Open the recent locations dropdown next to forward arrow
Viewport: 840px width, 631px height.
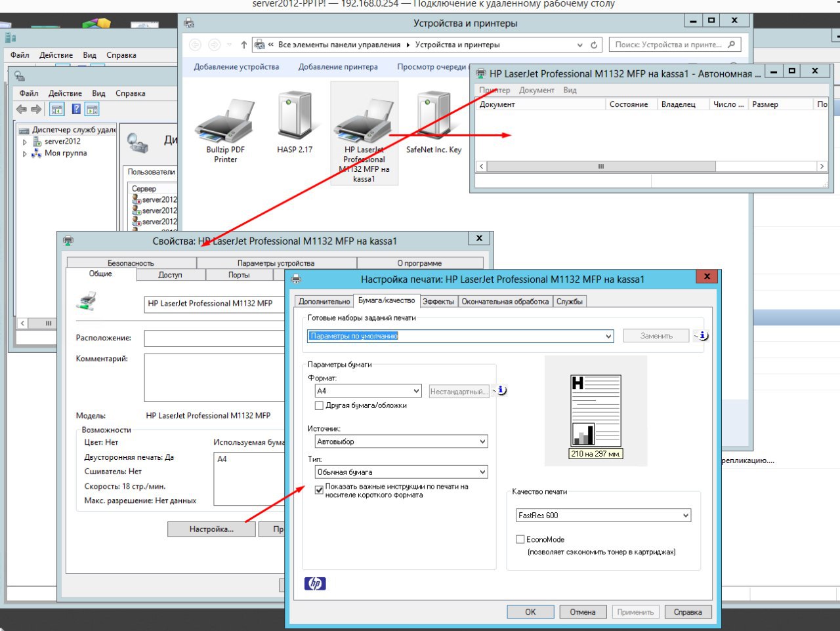tap(230, 45)
